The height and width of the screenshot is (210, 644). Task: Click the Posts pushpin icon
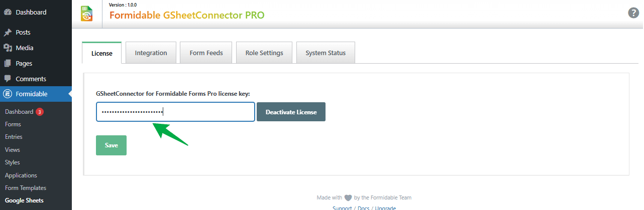8,33
